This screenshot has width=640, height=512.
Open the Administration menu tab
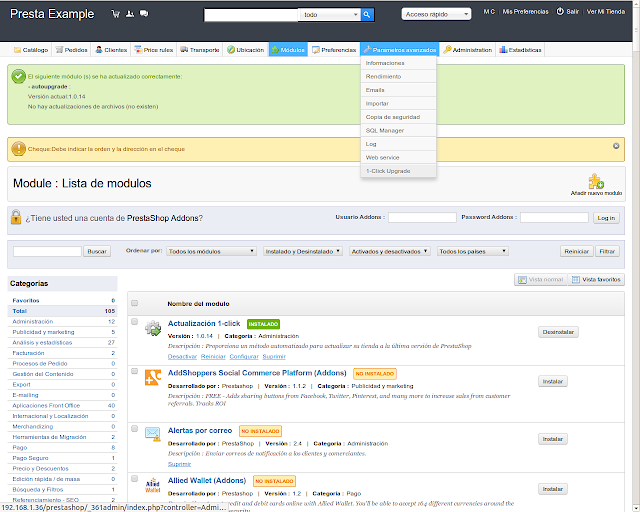point(468,50)
